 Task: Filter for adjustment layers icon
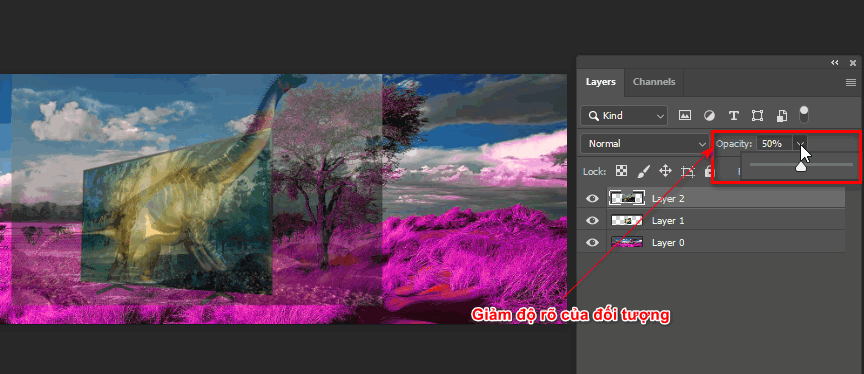click(x=709, y=116)
